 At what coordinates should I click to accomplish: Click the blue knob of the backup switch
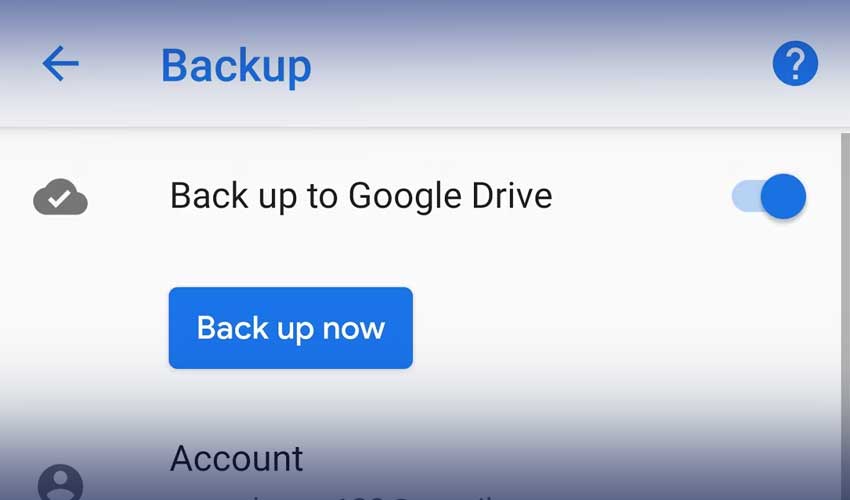pyautogui.click(x=783, y=196)
